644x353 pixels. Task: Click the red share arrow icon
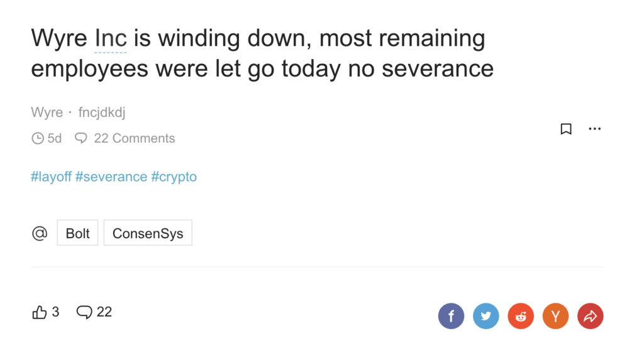click(590, 316)
